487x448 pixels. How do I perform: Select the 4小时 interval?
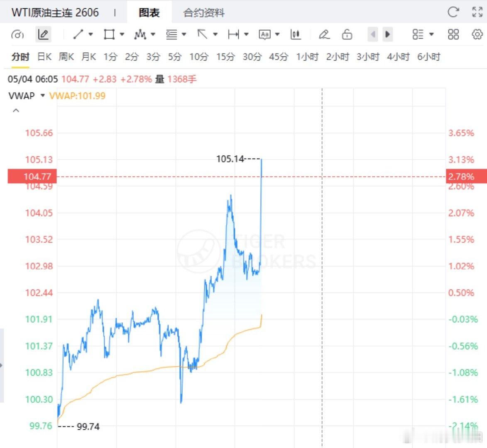click(398, 57)
